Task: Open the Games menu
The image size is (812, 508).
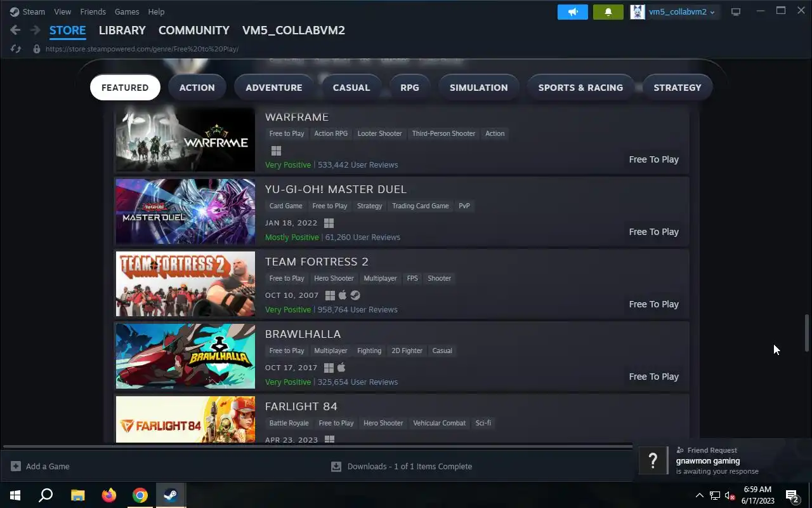Action: tap(127, 11)
